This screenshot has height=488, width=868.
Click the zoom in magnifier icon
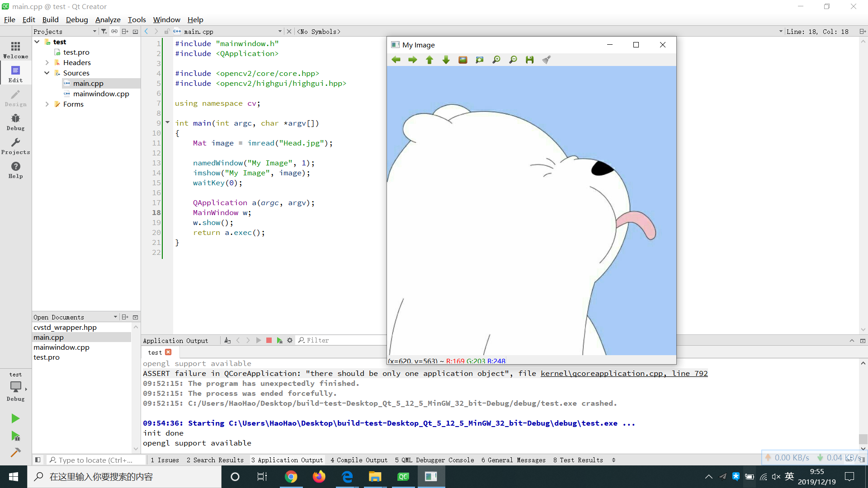[496, 60]
